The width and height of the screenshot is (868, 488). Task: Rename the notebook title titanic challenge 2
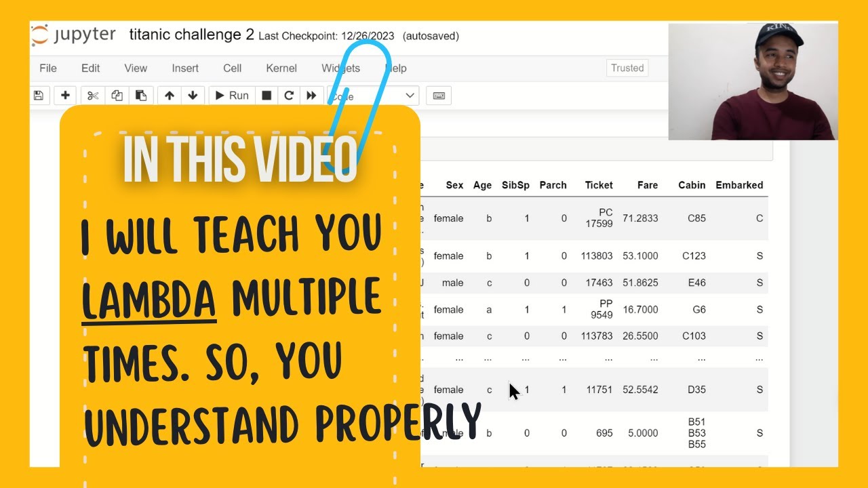191,35
